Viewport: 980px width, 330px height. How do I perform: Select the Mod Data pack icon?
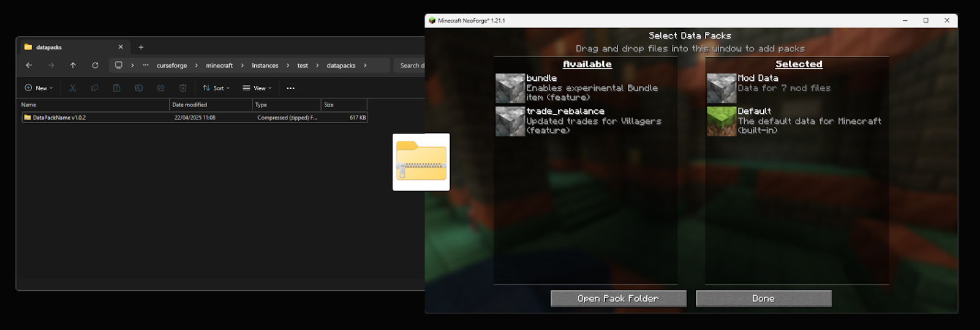tap(722, 88)
